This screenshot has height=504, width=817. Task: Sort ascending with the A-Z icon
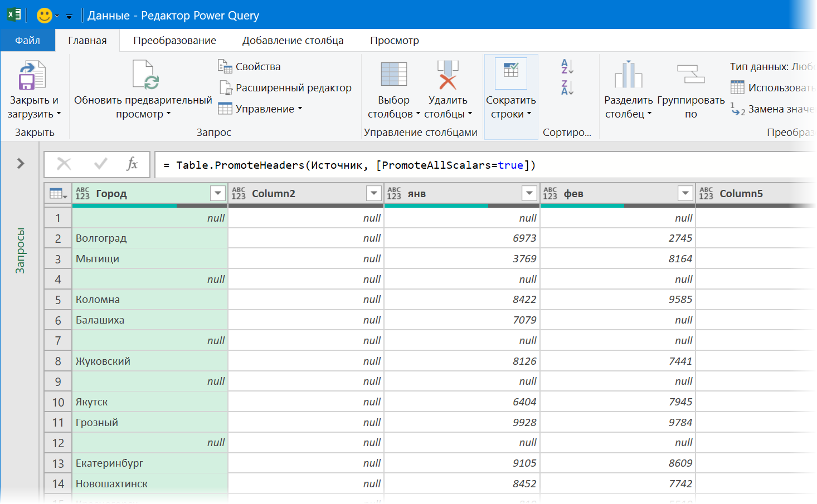point(567,67)
